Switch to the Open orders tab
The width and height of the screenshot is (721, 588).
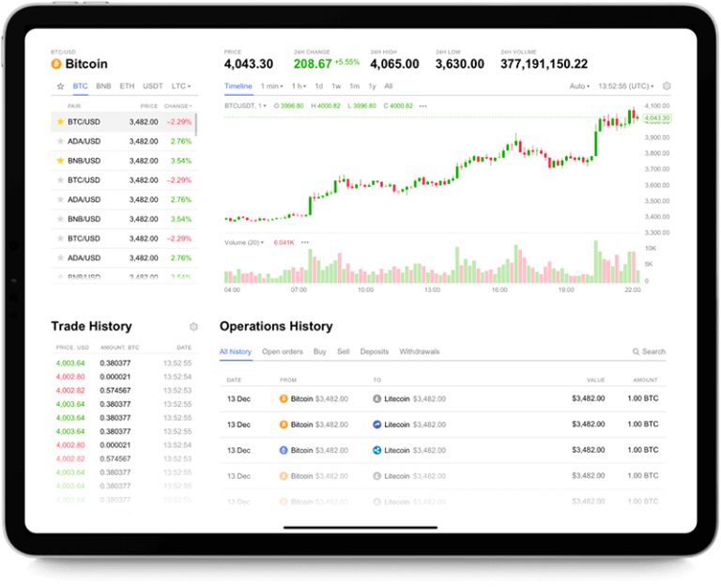click(282, 352)
